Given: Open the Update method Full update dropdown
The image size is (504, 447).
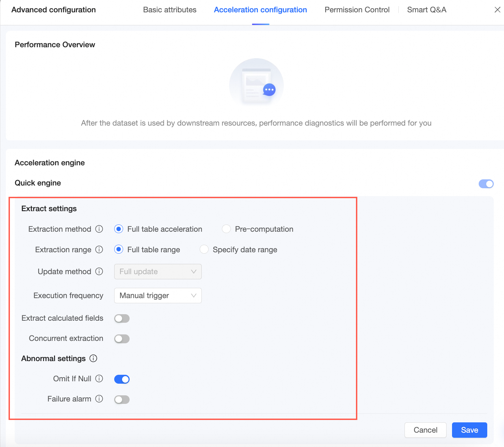Looking at the screenshot, I should coord(158,271).
